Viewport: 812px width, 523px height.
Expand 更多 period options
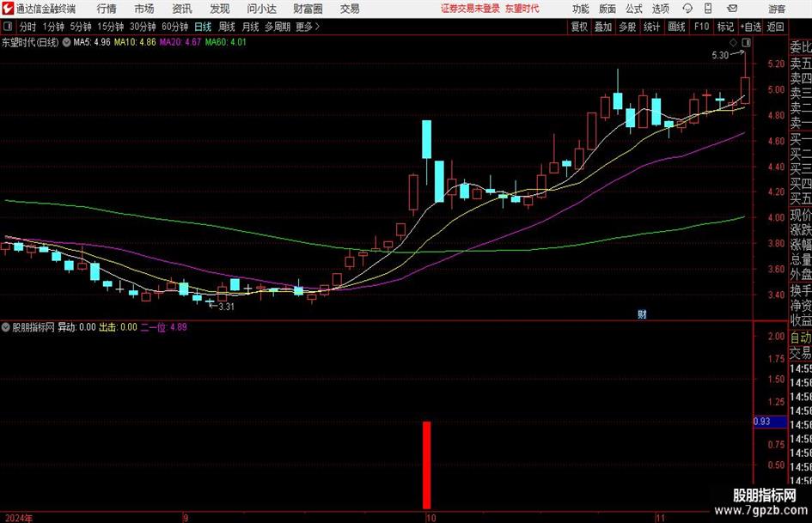tap(308, 27)
